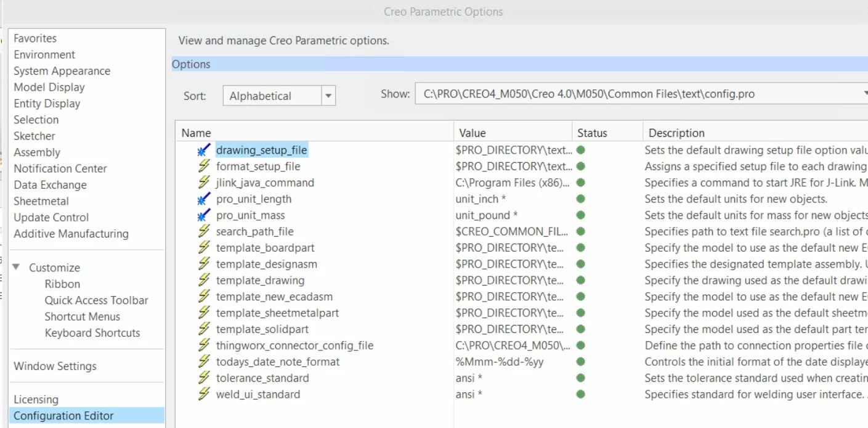Open the Sort dropdown arrow

click(328, 96)
